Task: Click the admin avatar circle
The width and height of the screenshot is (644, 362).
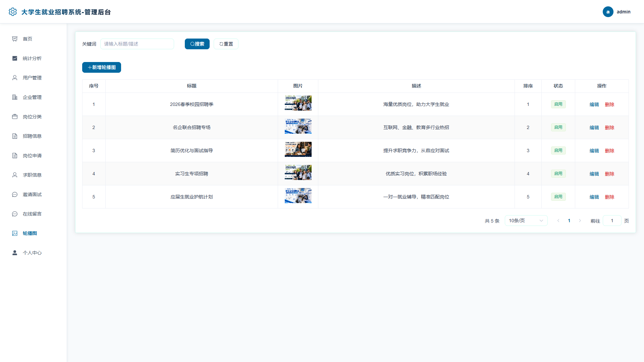Action: coord(608,12)
